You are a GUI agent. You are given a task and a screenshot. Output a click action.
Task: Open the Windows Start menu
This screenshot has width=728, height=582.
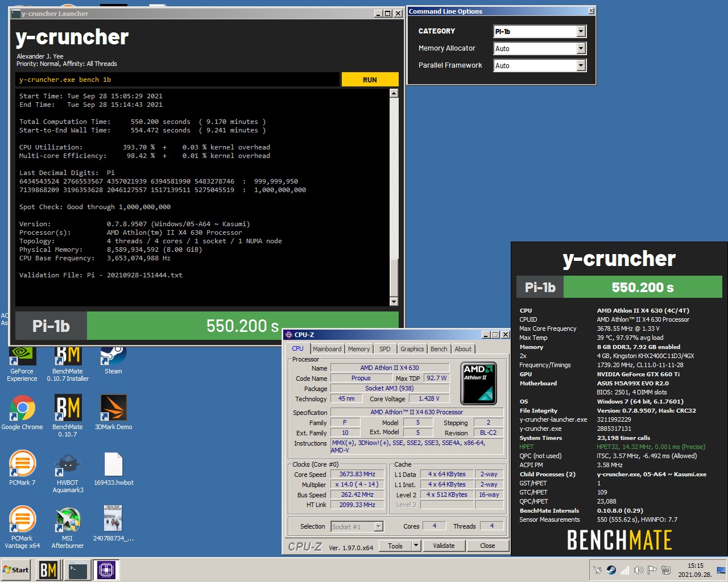(x=16, y=569)
